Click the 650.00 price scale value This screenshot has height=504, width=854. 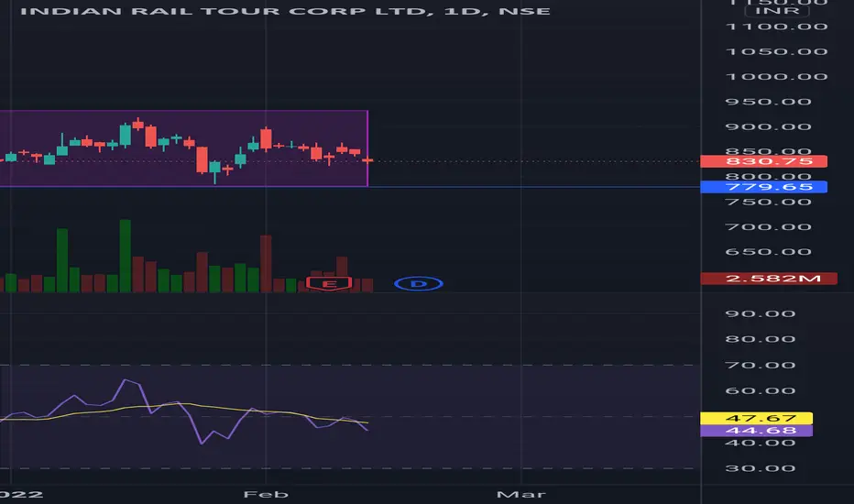[769, 252]
